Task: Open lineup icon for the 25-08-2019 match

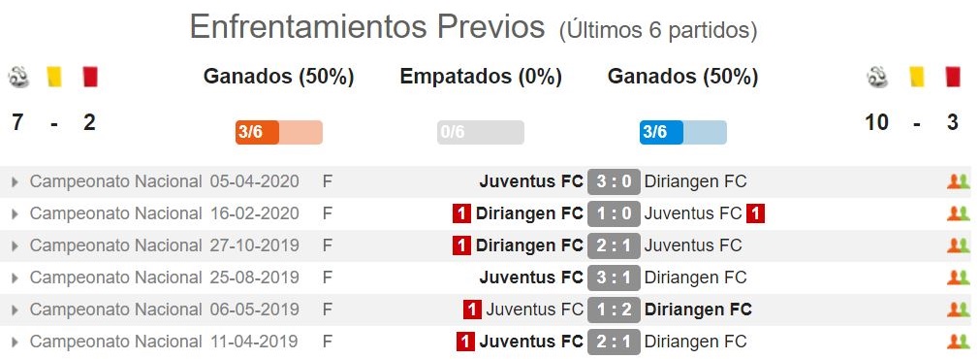Action: (958, 277)
